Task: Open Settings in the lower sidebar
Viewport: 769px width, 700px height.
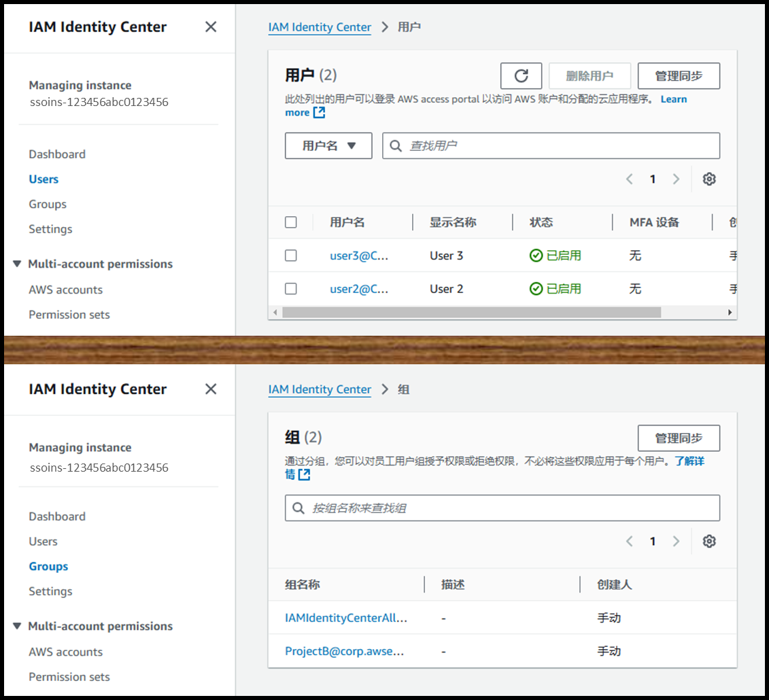Action: (50, 592)
